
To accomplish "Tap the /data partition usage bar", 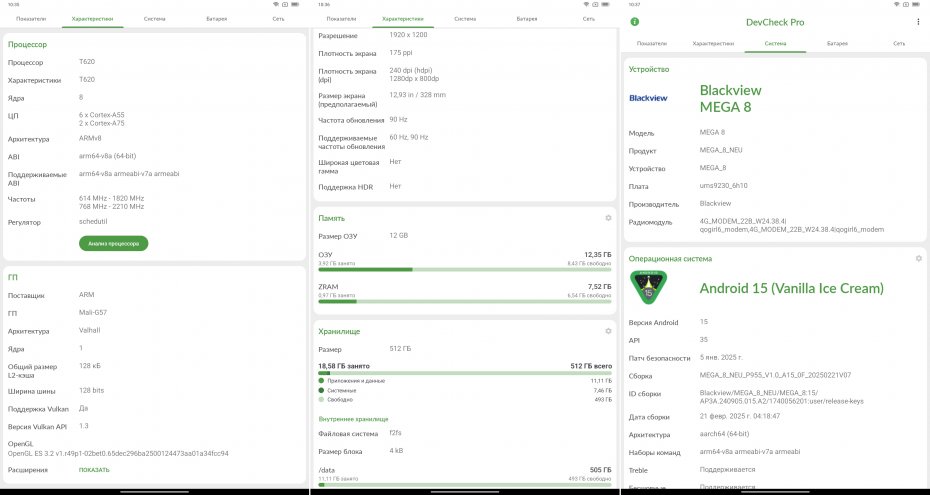I will [x=464, y=485].
